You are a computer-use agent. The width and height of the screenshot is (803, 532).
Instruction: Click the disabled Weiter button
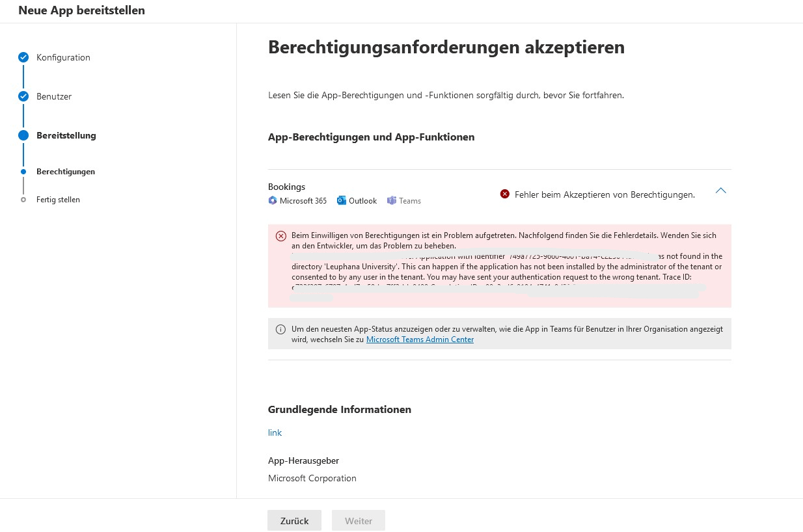pyautogui.click(x=359, y=521)
